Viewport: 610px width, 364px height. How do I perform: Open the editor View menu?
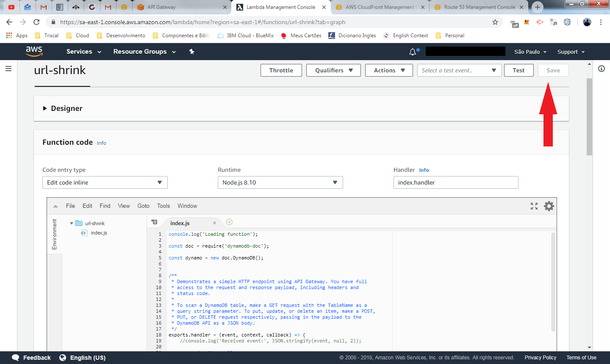tap(124, 206)
